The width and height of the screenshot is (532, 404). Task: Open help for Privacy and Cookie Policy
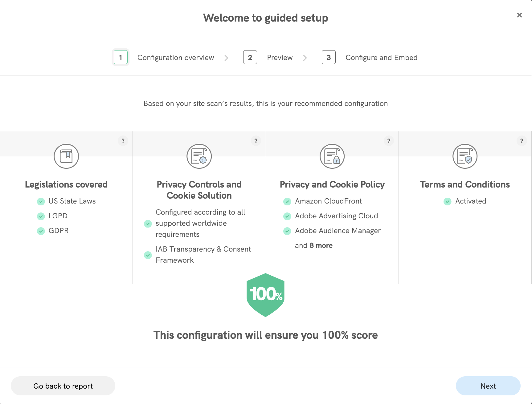389,141
